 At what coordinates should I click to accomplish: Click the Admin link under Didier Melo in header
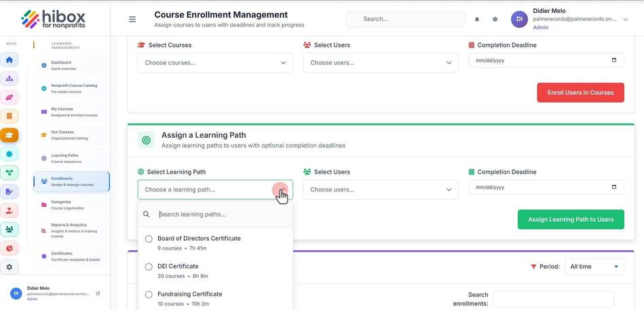pos(540,28)
